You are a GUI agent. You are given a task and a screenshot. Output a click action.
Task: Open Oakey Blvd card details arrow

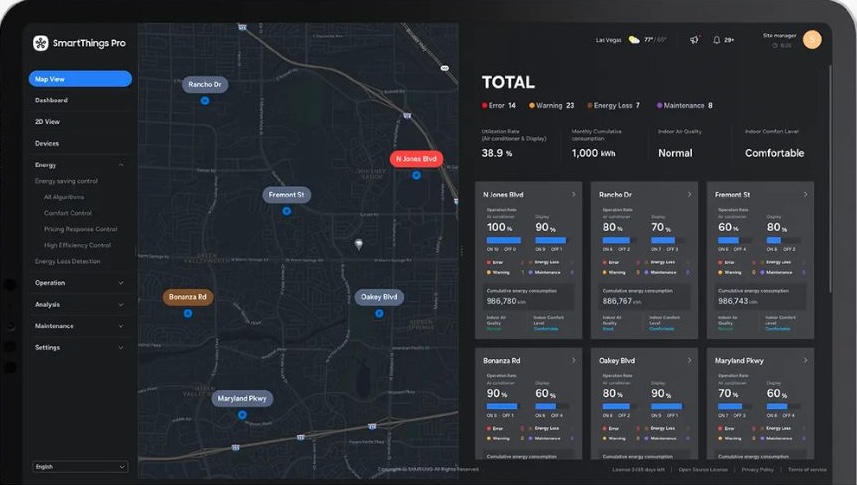point(689,360)
